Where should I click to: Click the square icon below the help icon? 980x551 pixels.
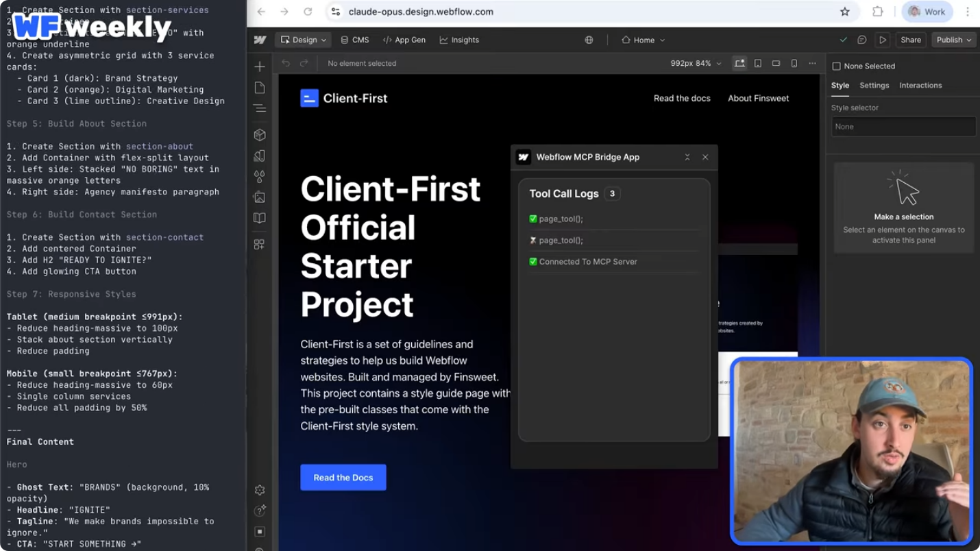[x=260, y=532]
